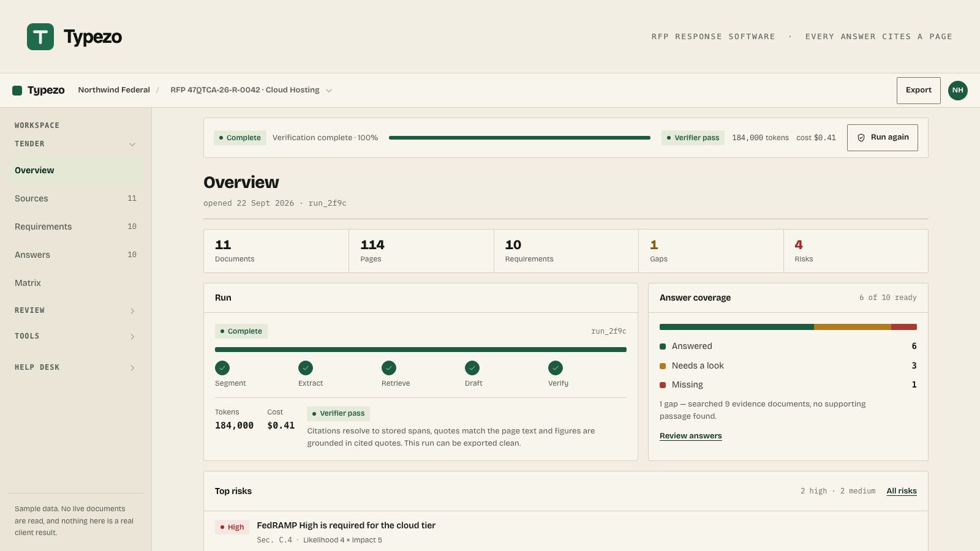Select Overview in the sidebar
Image resolution: width=980 pixels, height=551 pixels.
point(76,170)
